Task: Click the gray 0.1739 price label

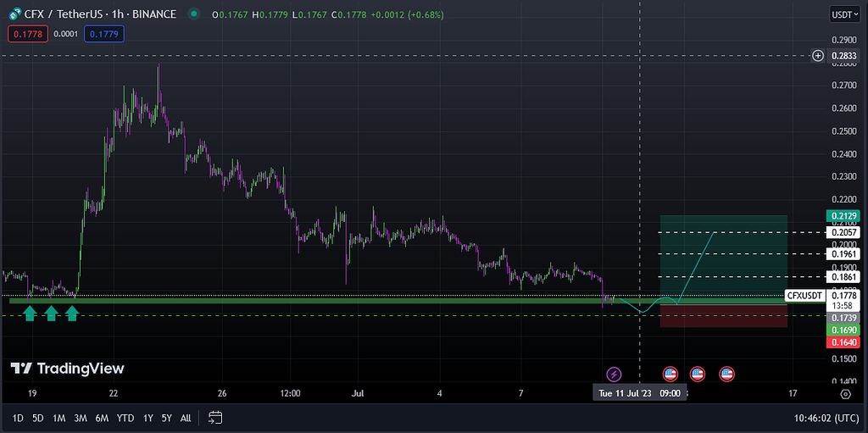Action: [x=843, y=318]
